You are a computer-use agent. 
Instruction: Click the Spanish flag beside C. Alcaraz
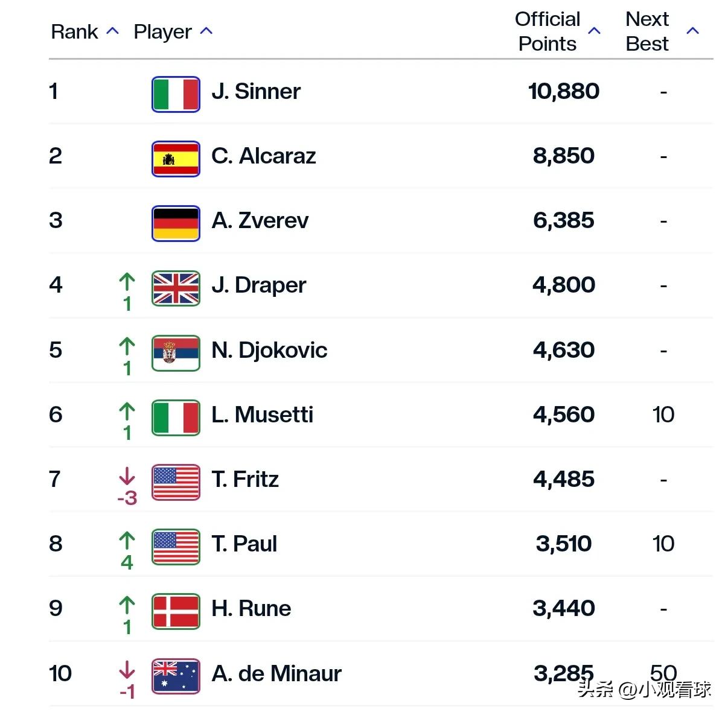(x=176, y=159)
